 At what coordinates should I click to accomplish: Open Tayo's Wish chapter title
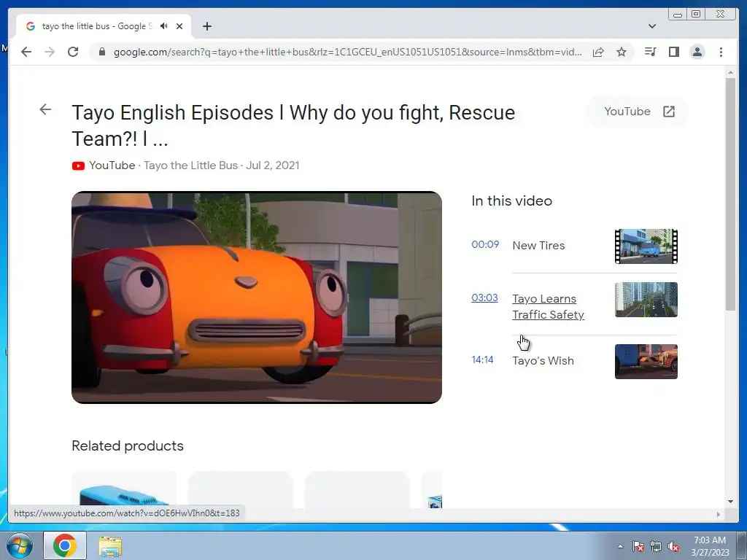(x=543, y=360)
